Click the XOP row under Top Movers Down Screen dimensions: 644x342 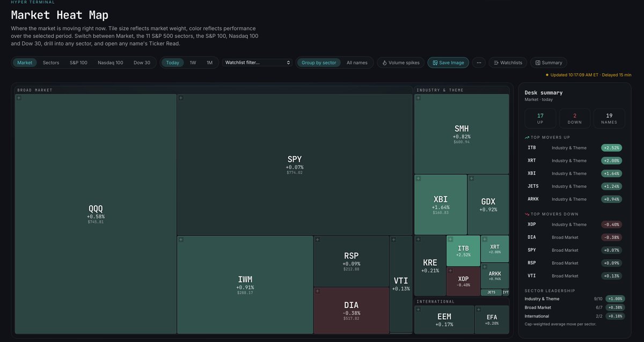(575, 224)
